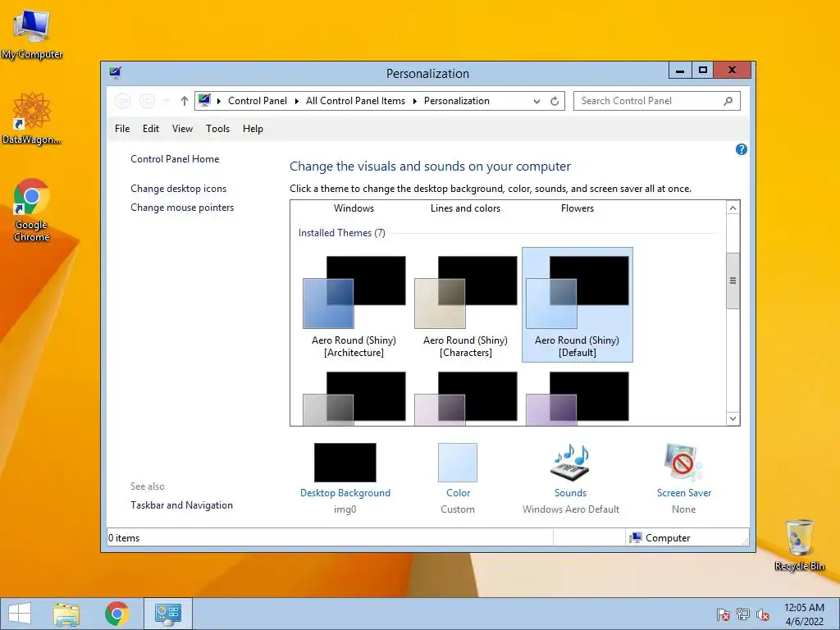The image size is (840, 630).
Task: Select Aero Round (Shiny) [Characters] theme
Action: tap(466, 305)
